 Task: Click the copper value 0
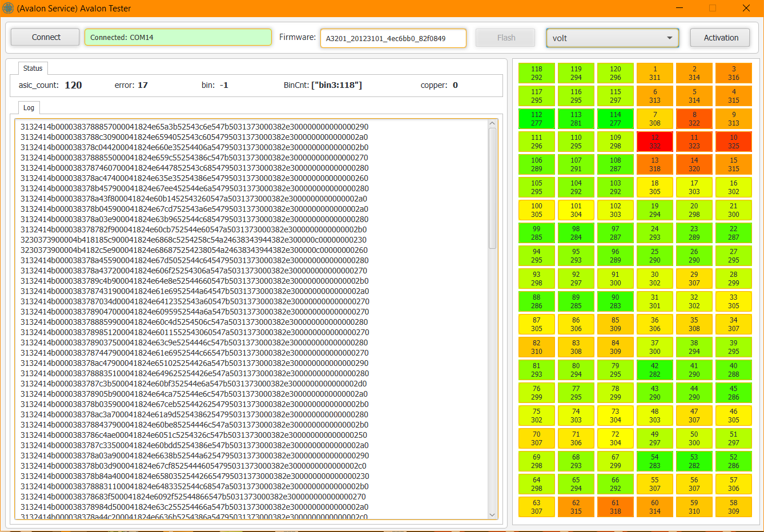(x=455, y=85)
